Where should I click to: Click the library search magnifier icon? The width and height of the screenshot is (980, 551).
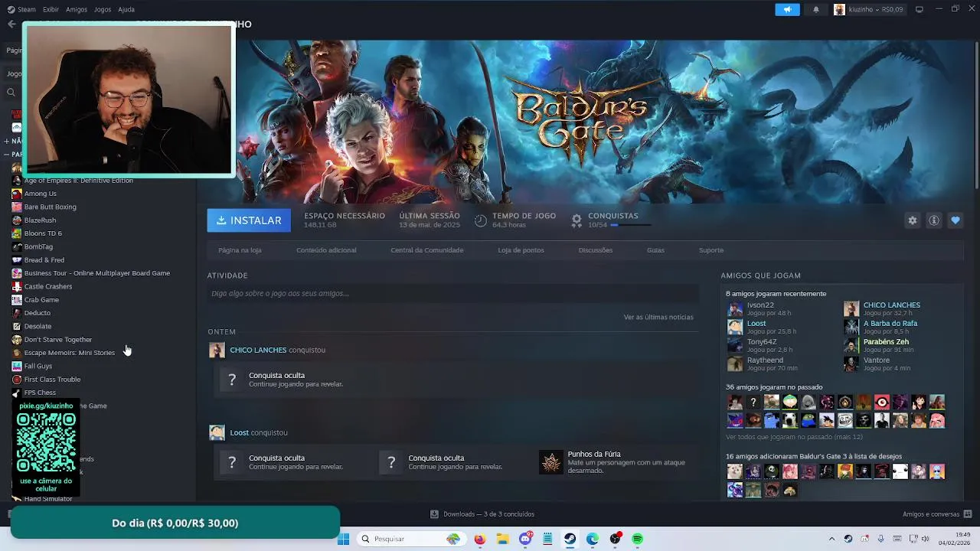pos(11,93)
